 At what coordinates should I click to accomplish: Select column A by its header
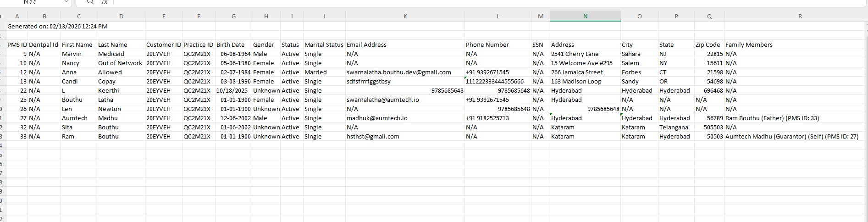(x=17, y=17)
